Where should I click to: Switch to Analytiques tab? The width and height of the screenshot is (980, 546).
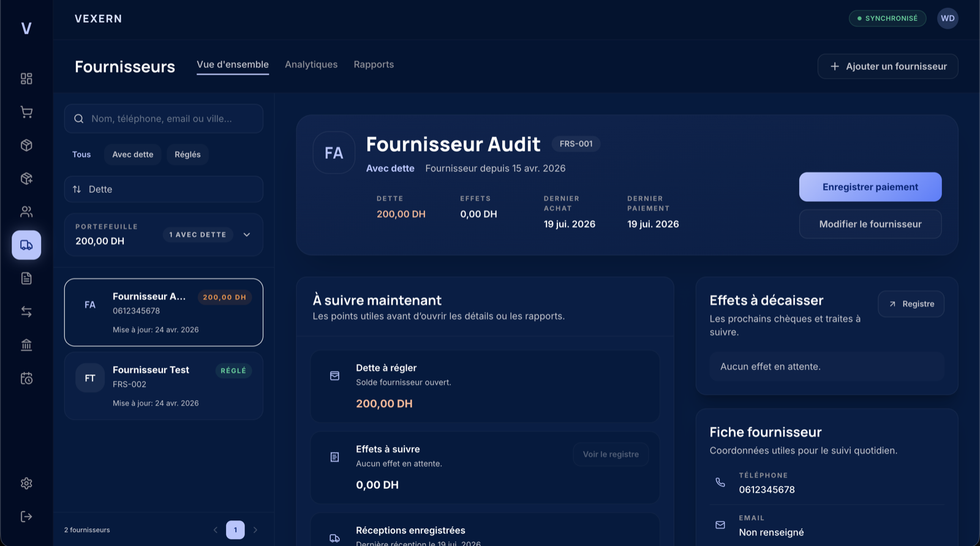(x=311, y=65)
